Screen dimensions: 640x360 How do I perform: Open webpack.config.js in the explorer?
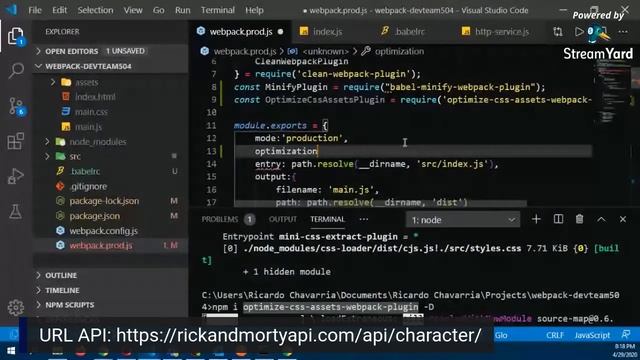coord(103,231)
